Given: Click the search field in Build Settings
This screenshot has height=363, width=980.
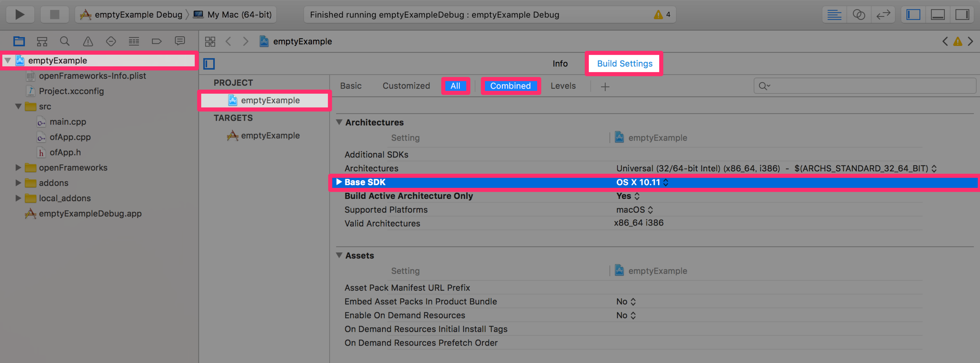Looking at the screenshot, I should coord(856,86).
